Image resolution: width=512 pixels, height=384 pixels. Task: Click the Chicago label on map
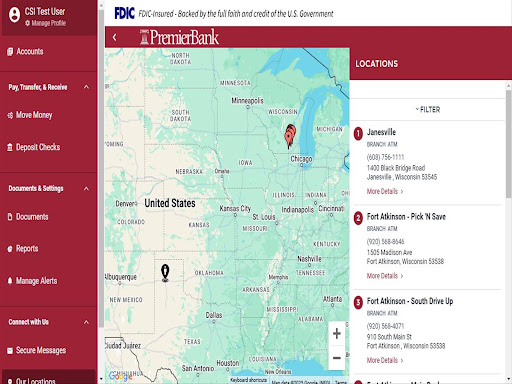[x=301, y=159]
